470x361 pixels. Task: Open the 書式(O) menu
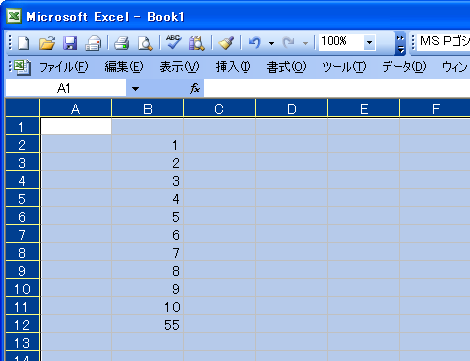[286, 67]
